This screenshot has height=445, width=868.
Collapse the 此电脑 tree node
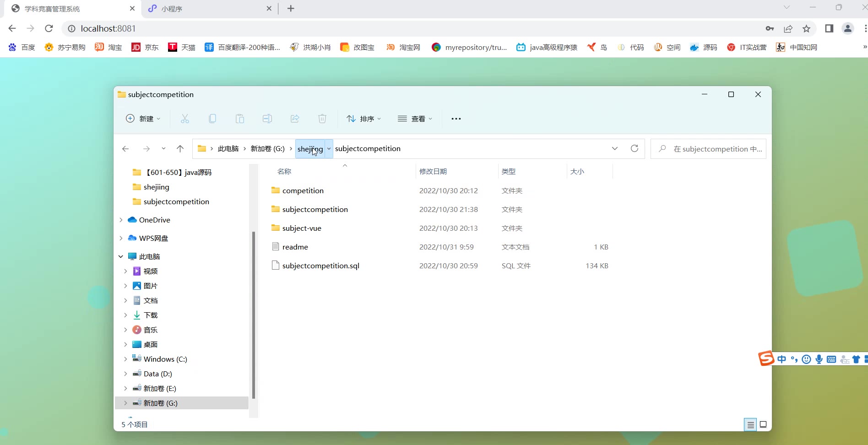point(121,257)
